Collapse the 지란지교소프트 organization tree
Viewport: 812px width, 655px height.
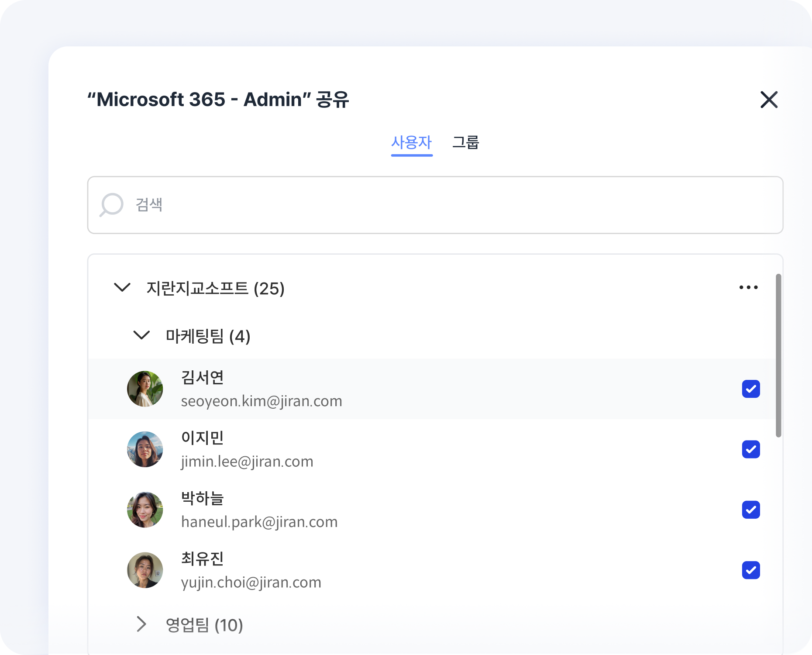122,287
